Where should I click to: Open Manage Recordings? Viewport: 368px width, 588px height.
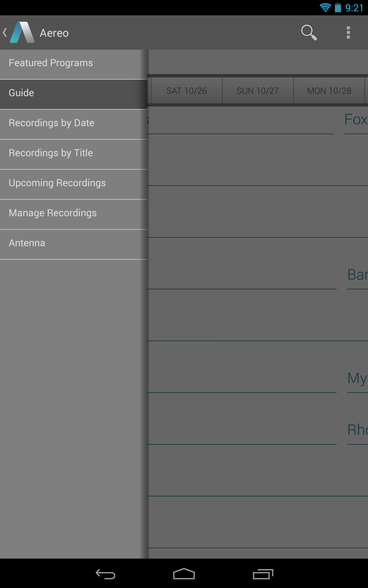(x=74, y=213)
